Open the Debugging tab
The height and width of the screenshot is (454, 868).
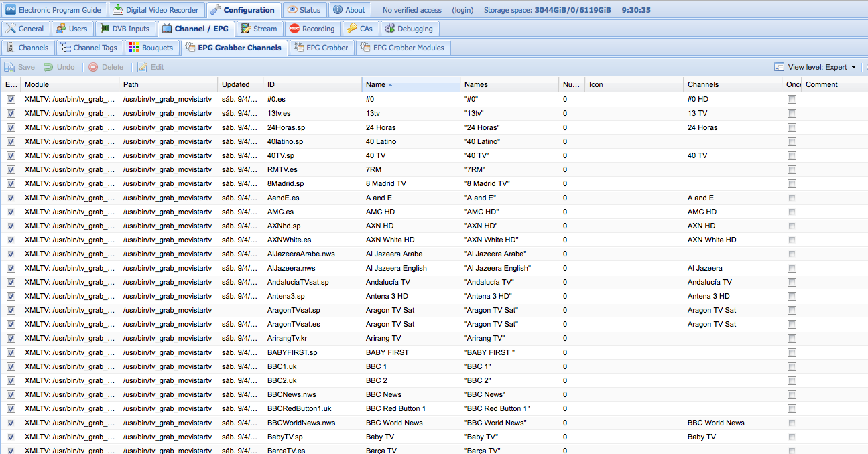pos(410,29)
